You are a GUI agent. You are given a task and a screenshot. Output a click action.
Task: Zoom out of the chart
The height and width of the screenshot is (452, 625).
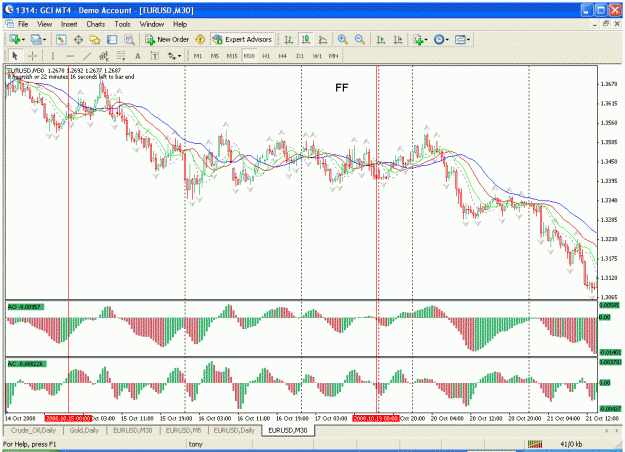[360, 39]
